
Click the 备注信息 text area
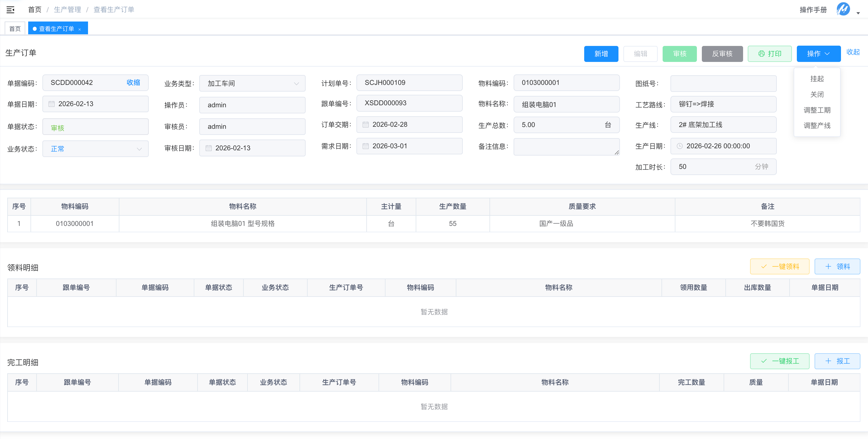[566, 147]
